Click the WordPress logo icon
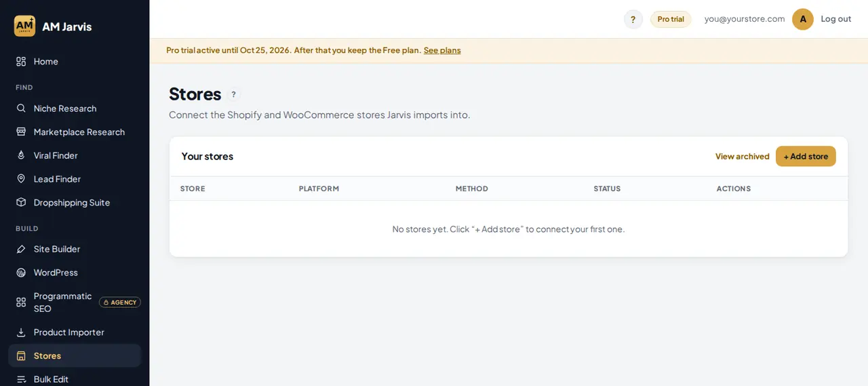868x386 pixels. tap(21, 273)
